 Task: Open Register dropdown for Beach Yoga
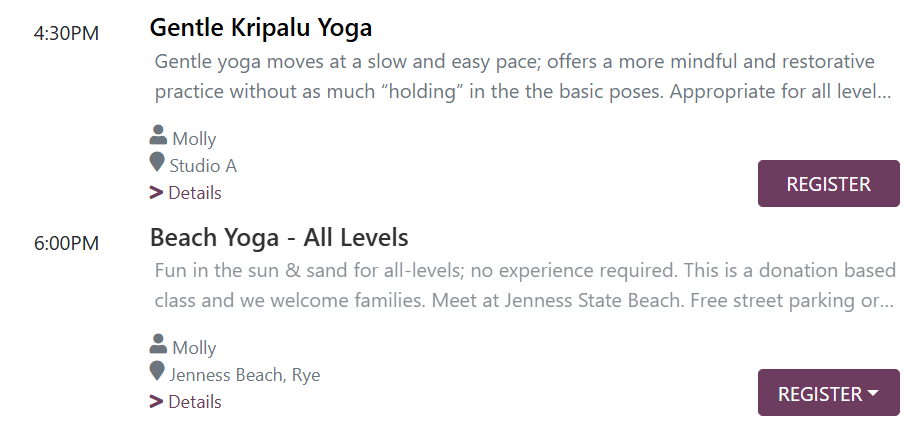[828, 393]
